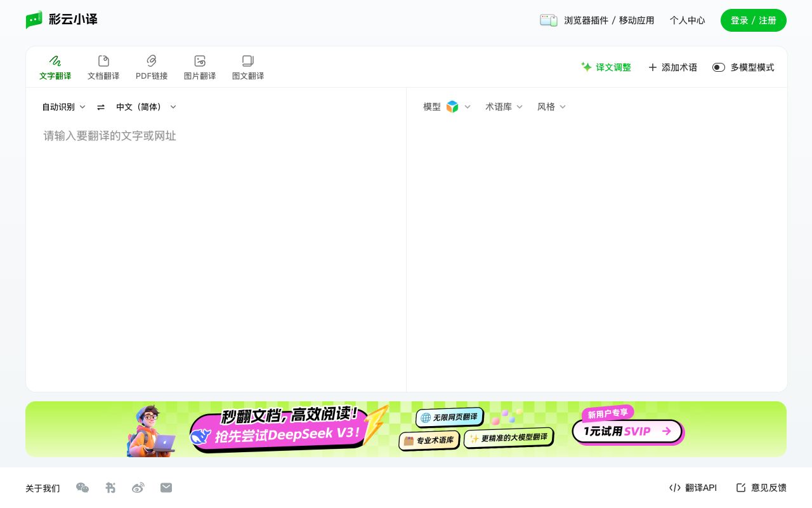Click the code icon beside 翻译API
Screen dimensions: 812x508
tap(674, 488)
